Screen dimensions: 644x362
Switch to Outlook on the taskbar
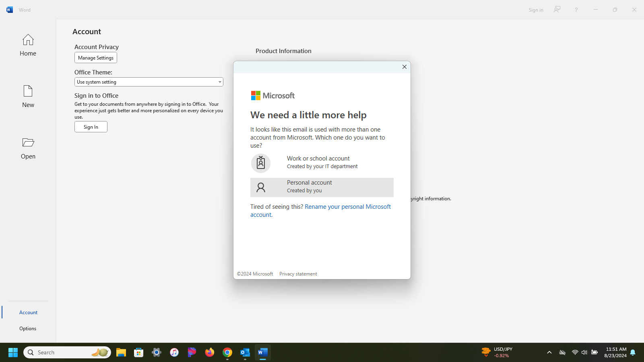coord(245,352)
